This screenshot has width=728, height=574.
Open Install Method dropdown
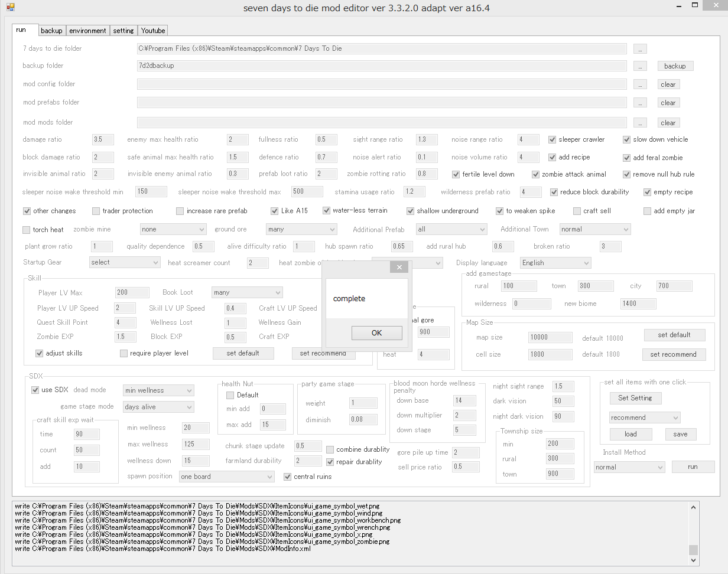click(x=629, y=467)
